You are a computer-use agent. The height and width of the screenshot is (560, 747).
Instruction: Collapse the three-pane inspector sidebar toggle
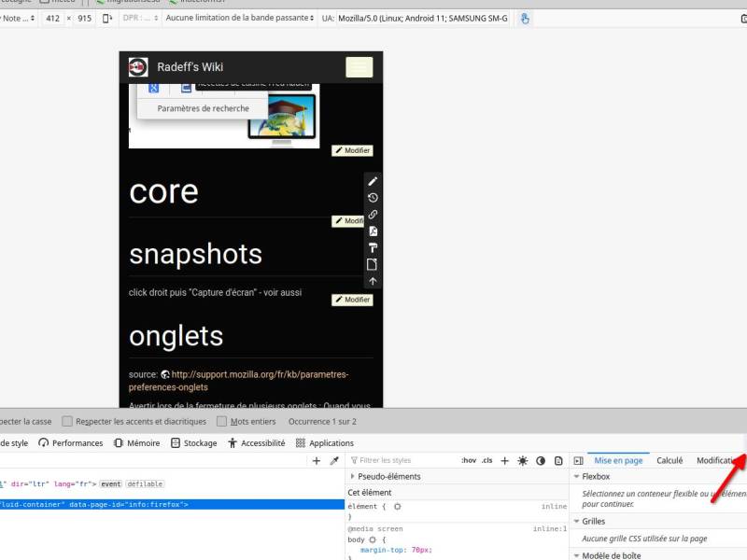(x=578, y=460)
